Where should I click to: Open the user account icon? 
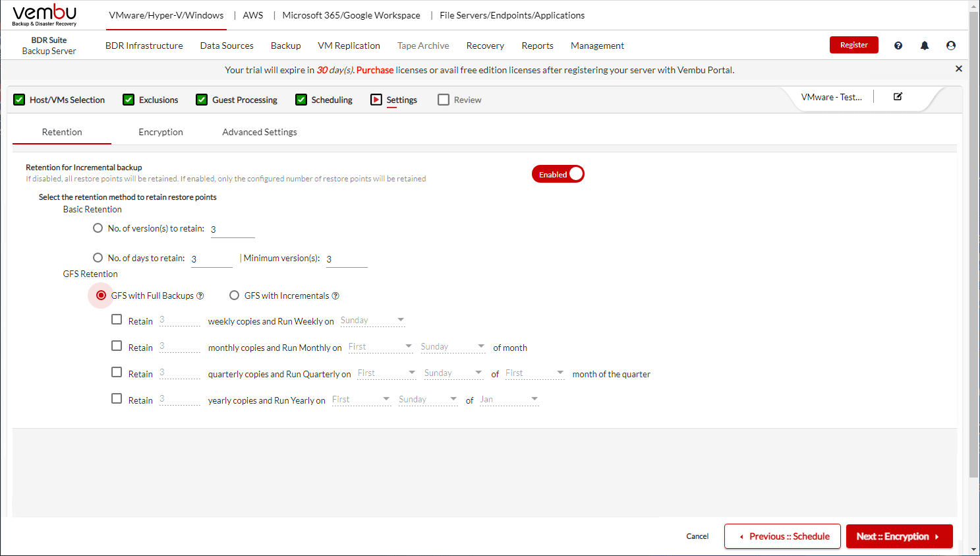[x=951, y=46]
